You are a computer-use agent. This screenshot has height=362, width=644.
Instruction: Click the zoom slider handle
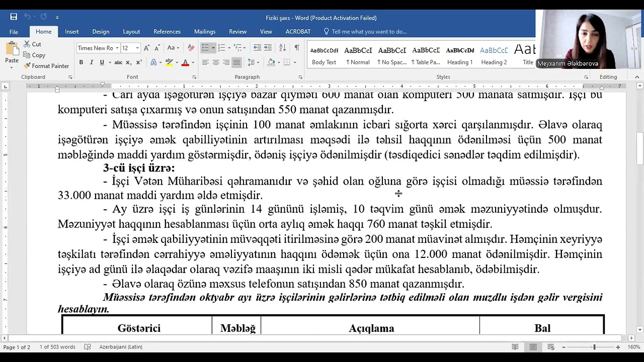(x=594, y=347)
